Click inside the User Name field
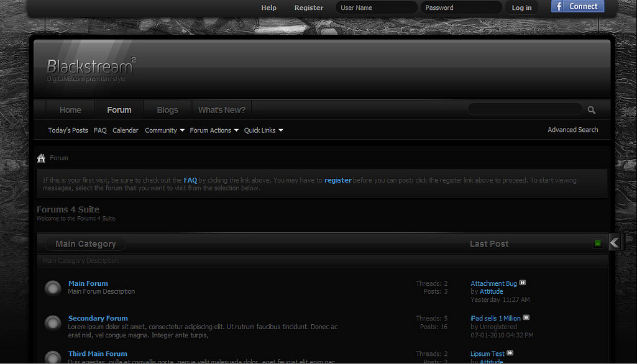 click(375, 7)
